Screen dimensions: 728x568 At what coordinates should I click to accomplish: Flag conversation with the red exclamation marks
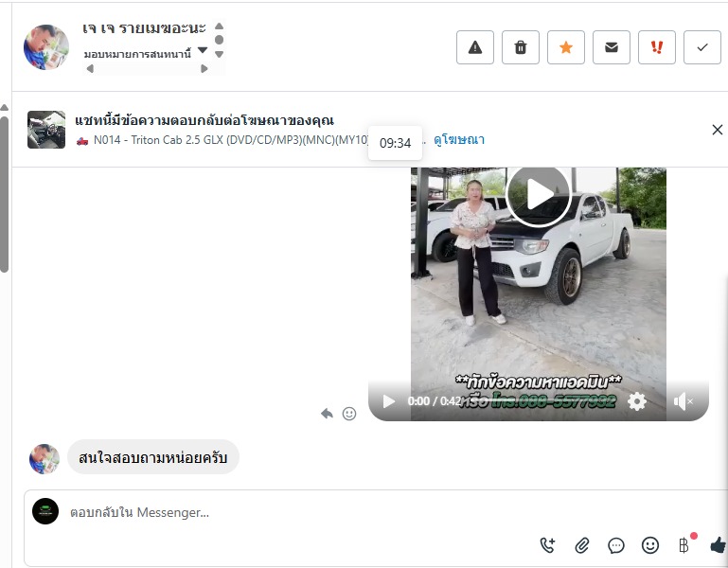pos(657,47)
